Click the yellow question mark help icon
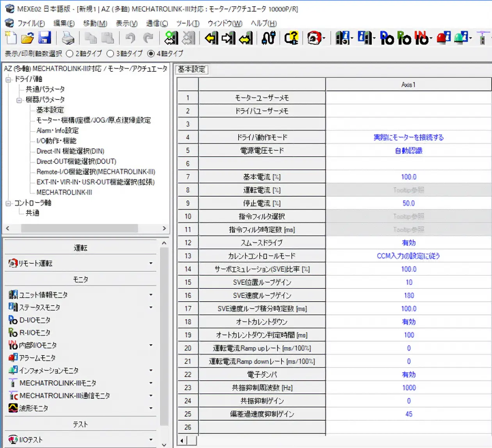492x448 pixels. tap(291, 38)
